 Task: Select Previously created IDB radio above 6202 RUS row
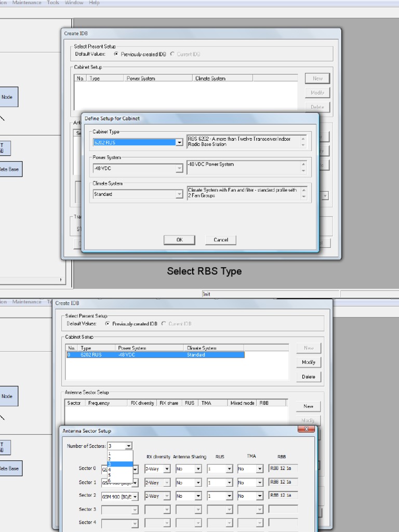tap(108, 324)
